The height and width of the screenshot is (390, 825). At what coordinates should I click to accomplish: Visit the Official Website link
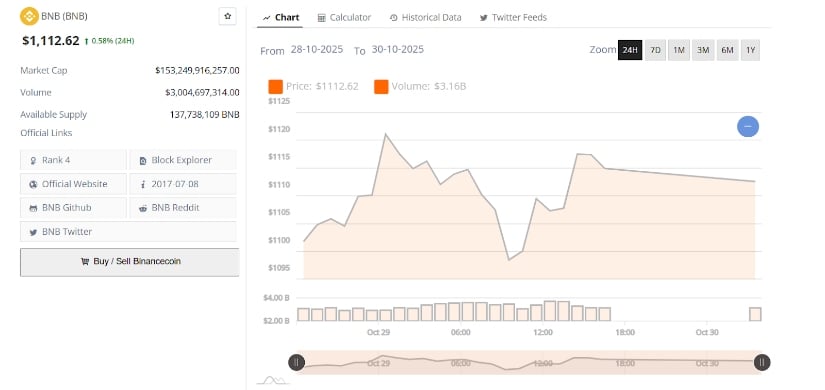pyautogui.click(x=73, y=184)
